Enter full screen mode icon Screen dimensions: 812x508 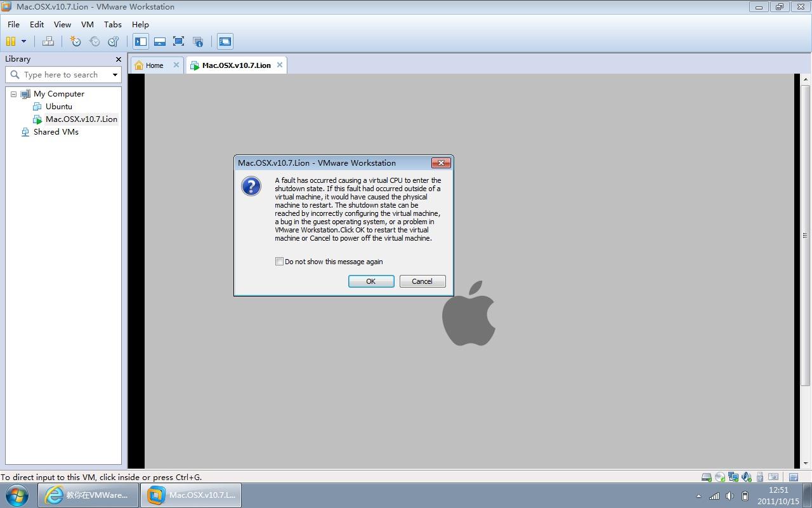(x=179, y=41)
